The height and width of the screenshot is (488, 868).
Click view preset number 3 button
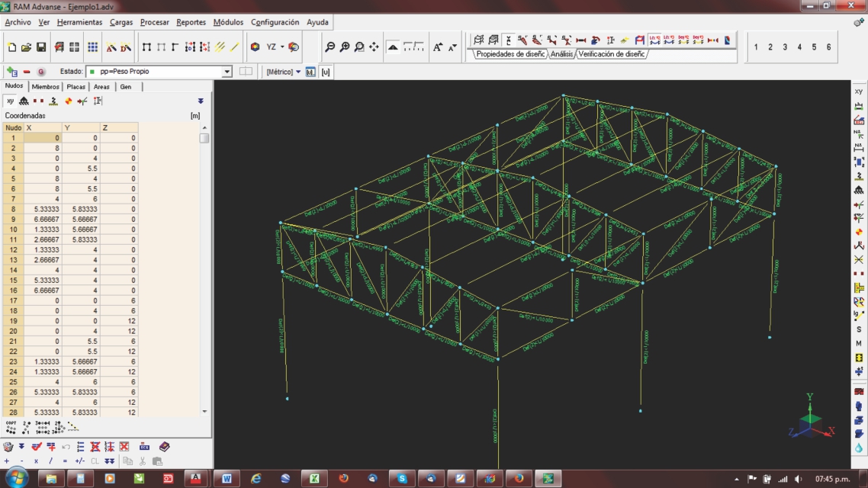point(785,47)
